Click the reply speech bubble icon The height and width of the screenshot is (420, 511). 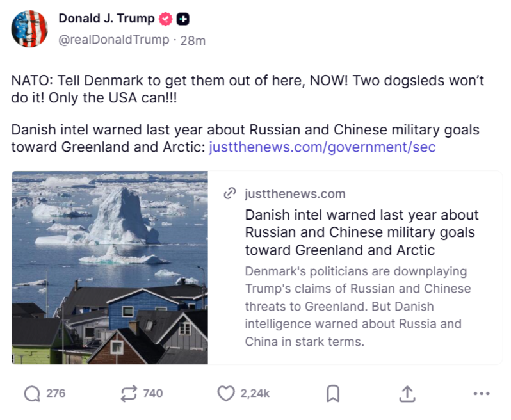[32, 393]
